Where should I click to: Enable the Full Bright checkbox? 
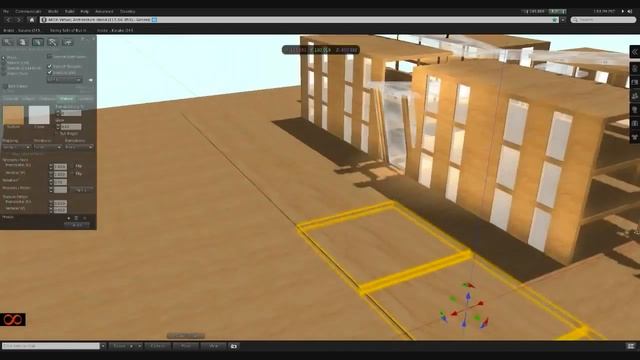pyautogui.click(x=57, y=133)
